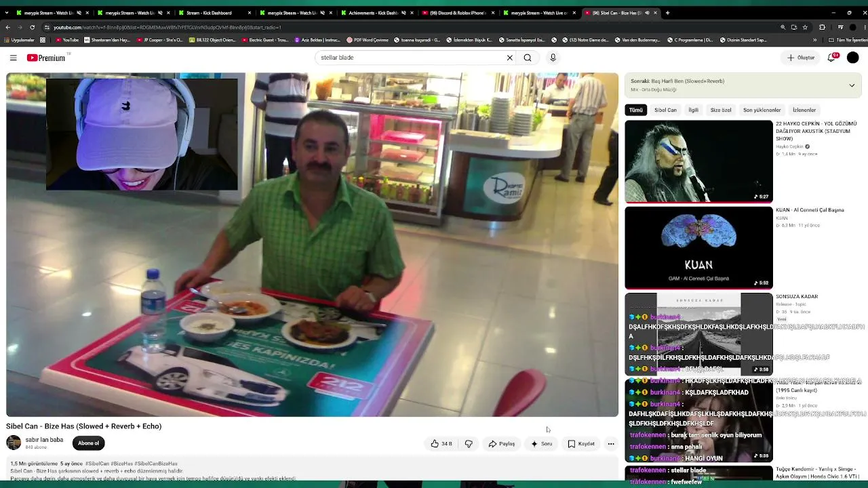Select the Tümü filter chip
The width and height of the screenshot is (868, 488).
tap(635, 110)
